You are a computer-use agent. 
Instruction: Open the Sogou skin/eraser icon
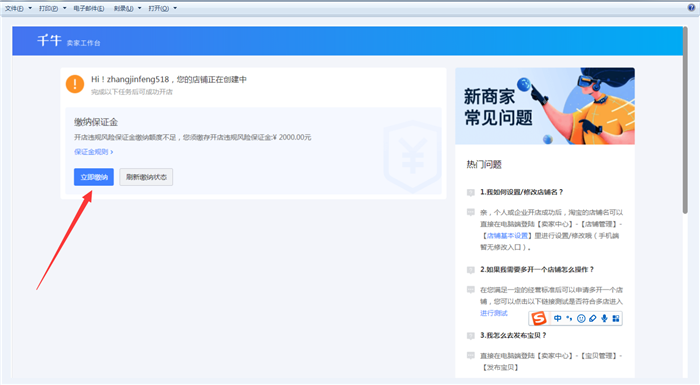pyautogui.click(x=593, y=318)
